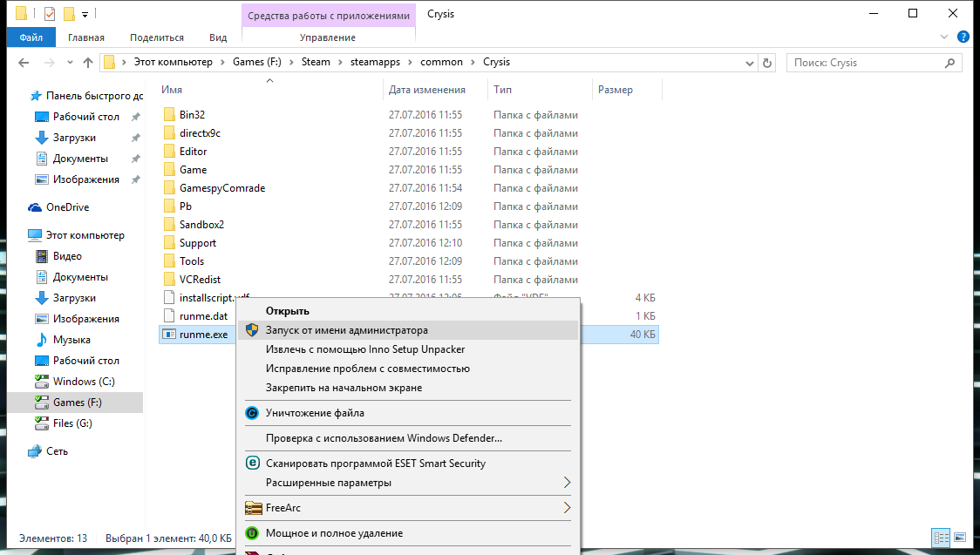Select the Bin32 folder icon
Image resolution: width=980 pixels, height=555 pixels.
tap(169, 115)
